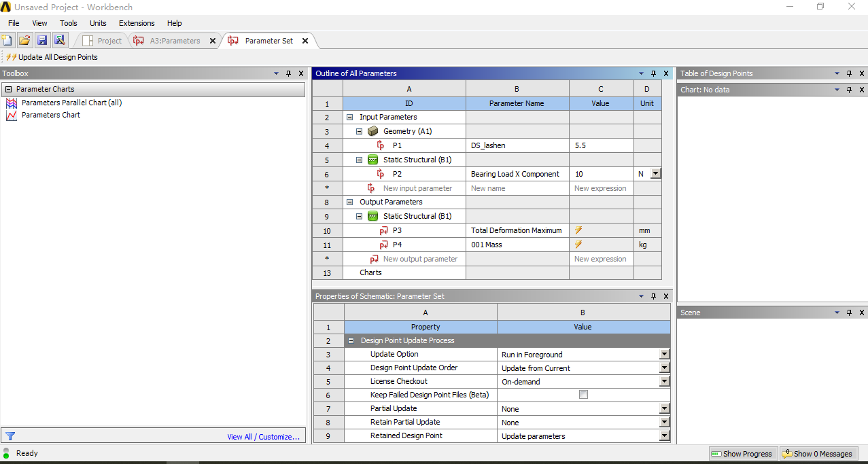This screenshot has width=868, height=464.
Task: Open the unit dropdown for Bearing Load X
Action: pyautogui.click(x=655, y=174)
